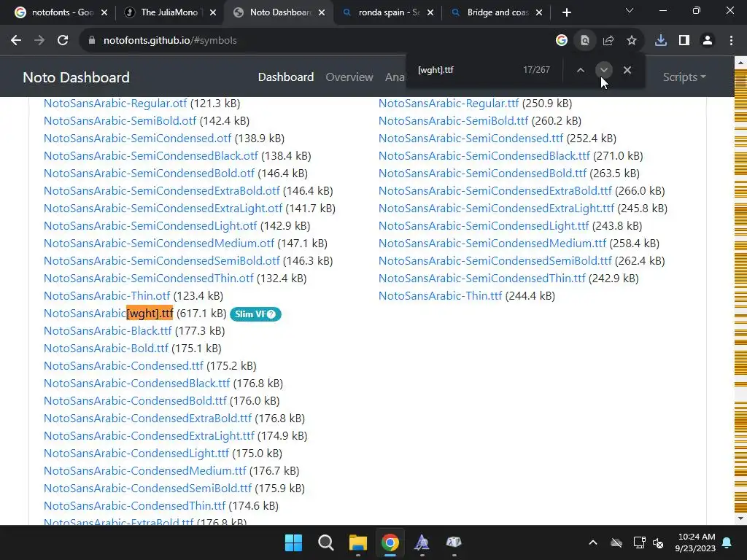Screen dimensions: 747x560
Task: Go back to the previous page
Action: 16,41
